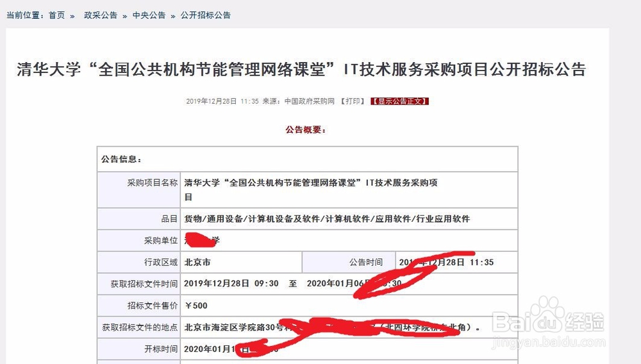Click the 北京市 value cell
Image resolution: width=641 pixels, height=364 pixels.
(241, 262)
